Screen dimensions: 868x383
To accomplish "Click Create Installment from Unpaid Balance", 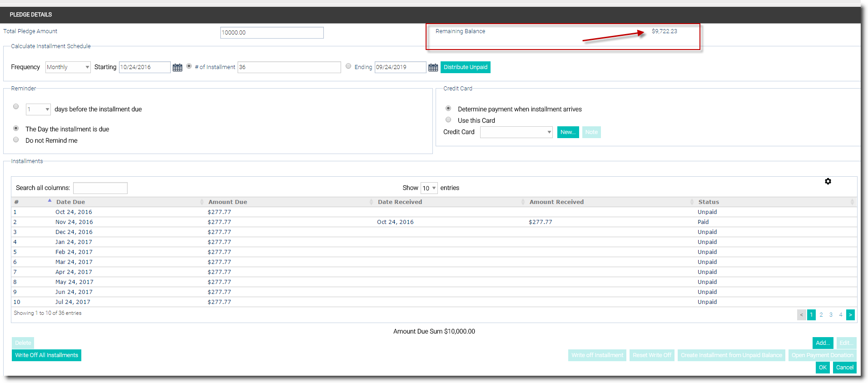I will [x=731, y=355].
